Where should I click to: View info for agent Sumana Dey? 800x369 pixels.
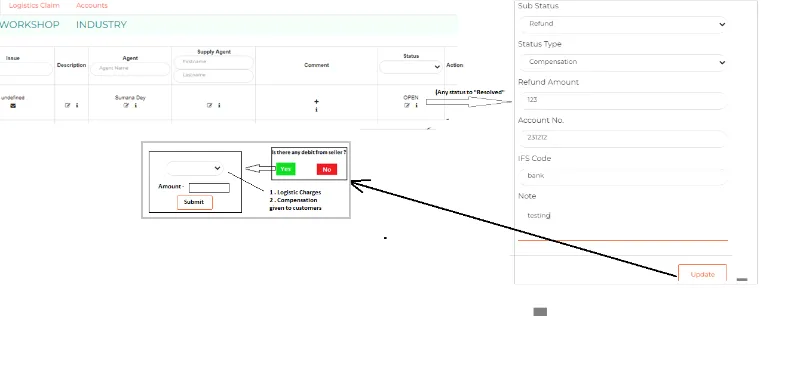[x=135, y=105]
